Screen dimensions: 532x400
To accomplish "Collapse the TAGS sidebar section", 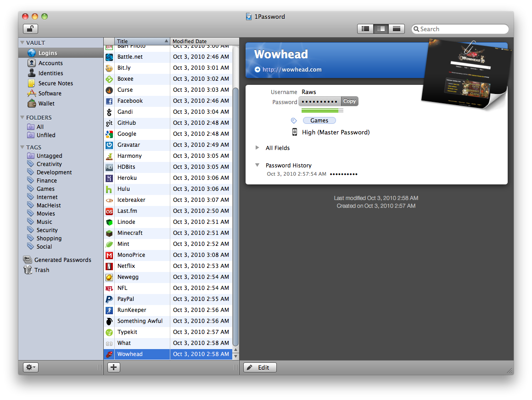I will [22, 148].
